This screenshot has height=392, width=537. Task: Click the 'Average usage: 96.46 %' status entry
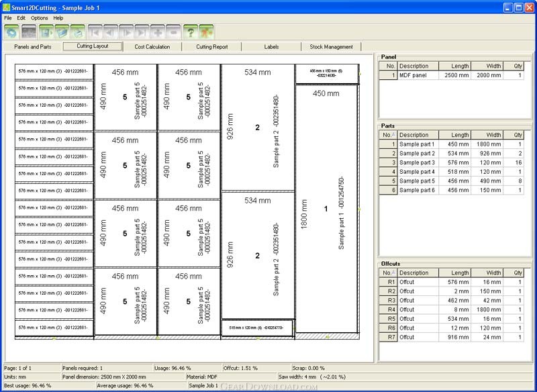(125, 386)
